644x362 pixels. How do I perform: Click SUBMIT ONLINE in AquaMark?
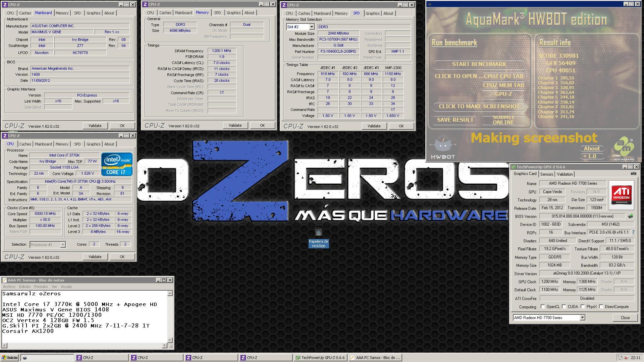pos(503,120)
